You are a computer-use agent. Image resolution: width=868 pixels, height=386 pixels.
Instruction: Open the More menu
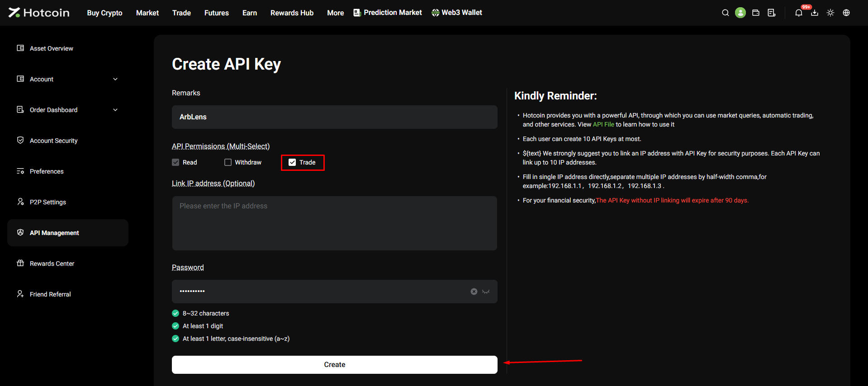336,13
